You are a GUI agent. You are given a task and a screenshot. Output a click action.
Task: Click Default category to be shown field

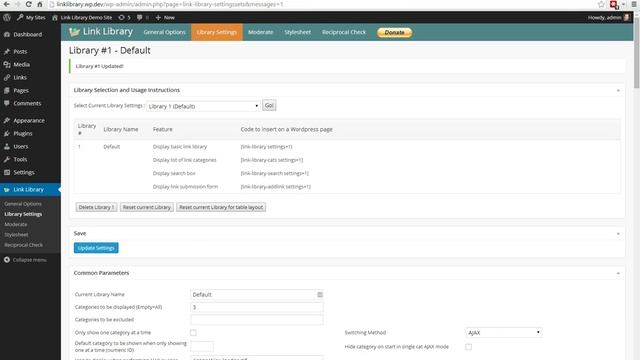(x=202, y=347)
